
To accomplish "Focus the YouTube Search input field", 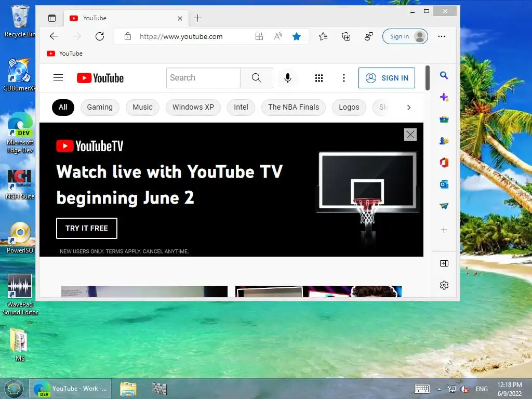I will [203, 78].
